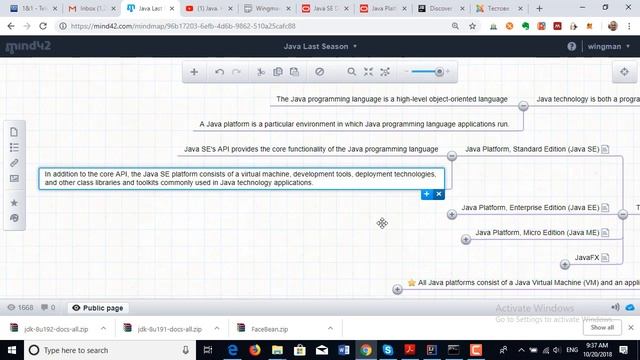Viewport: 640px width, 360px height.
Task: Open the star icons sidebar tool
Action: click(14, 202)
